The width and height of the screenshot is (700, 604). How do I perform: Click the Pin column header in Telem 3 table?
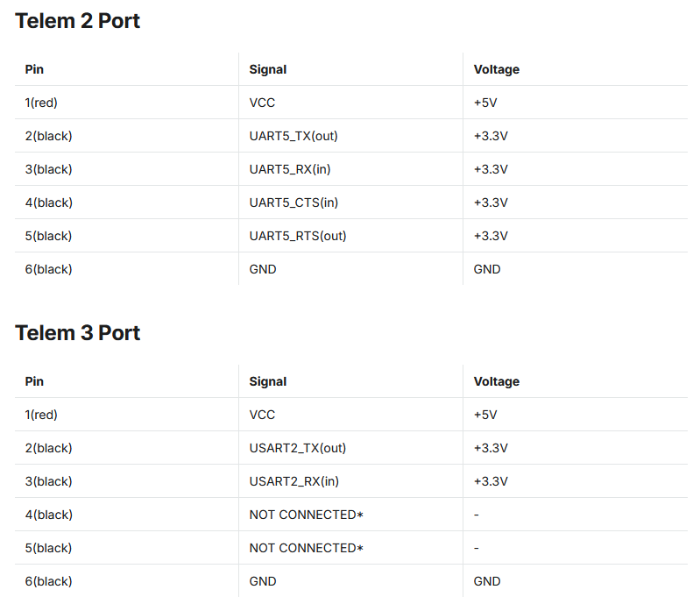(34, 381)
